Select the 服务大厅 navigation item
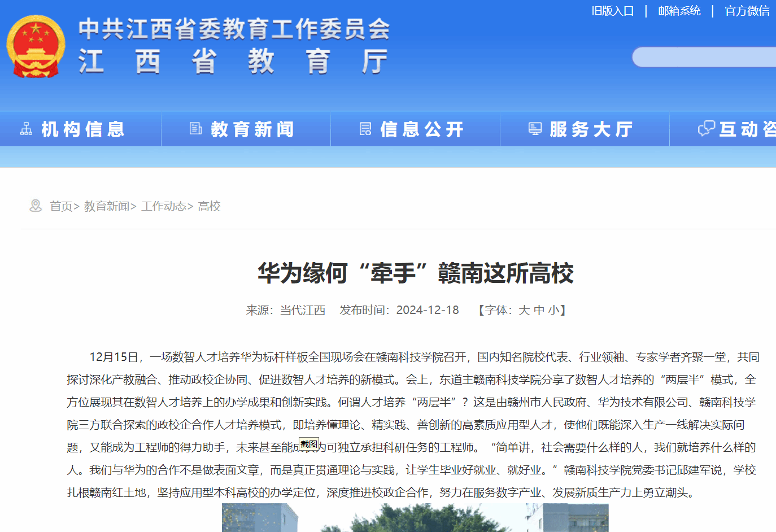 (x=591, y=129)
